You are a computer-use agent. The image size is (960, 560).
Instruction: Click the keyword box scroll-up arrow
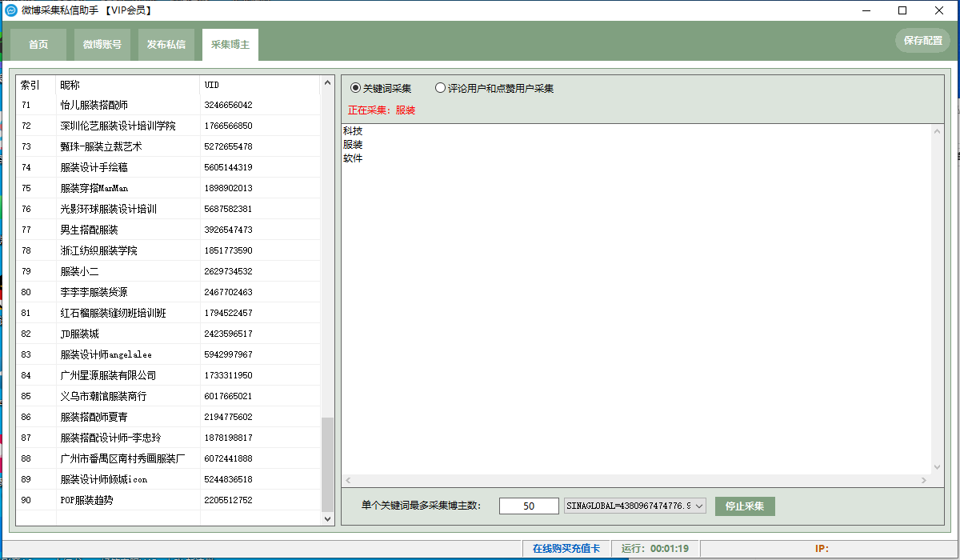coord(937,131)
